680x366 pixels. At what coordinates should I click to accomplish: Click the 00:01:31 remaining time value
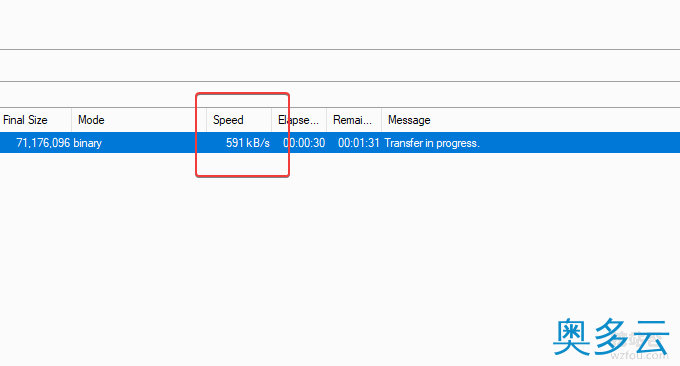pyautogui.click(x=359, y=143)
